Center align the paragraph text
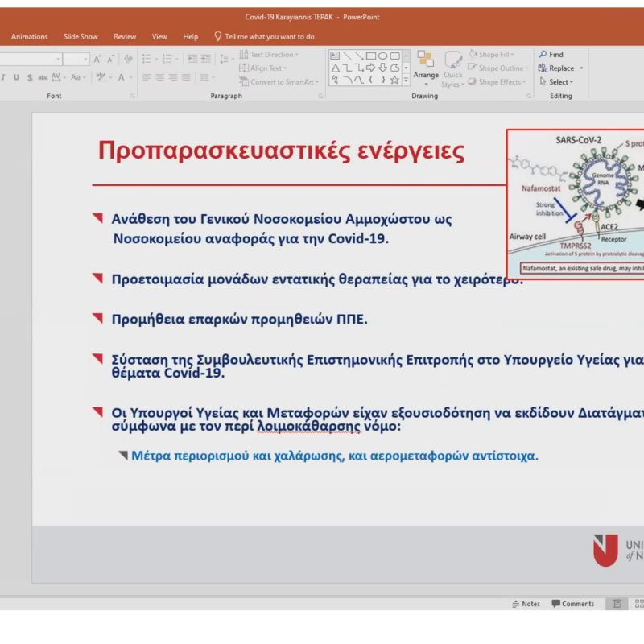 [x=159, y=78]
